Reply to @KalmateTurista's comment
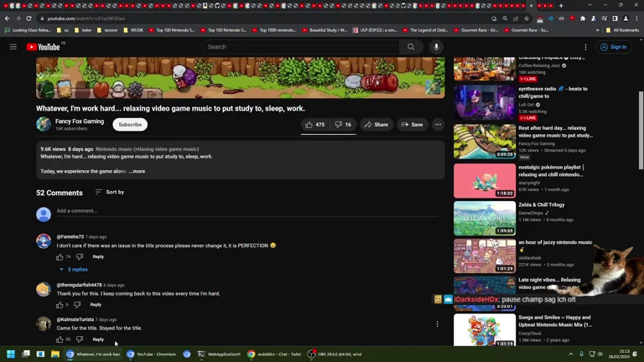This screenshot has width=644, height=362. (x=98, y=339)
